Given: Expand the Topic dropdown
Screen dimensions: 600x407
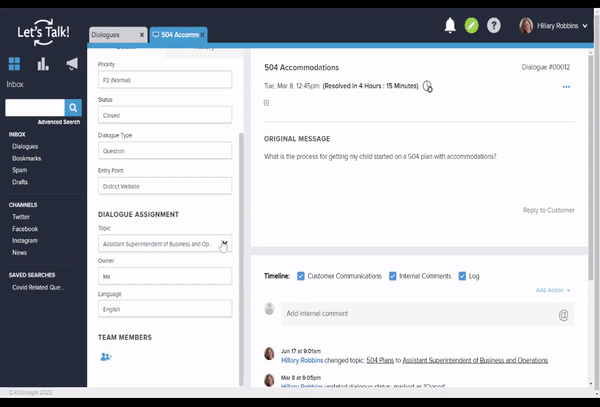Looking at the screenshot, I should pos(225,243).
